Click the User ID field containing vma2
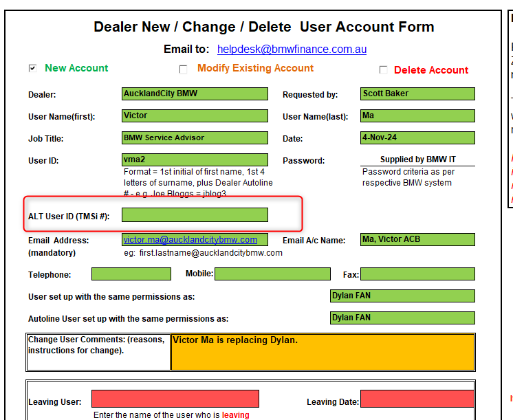This screenshot has width=513, height=420. click(x=195, y=159)
